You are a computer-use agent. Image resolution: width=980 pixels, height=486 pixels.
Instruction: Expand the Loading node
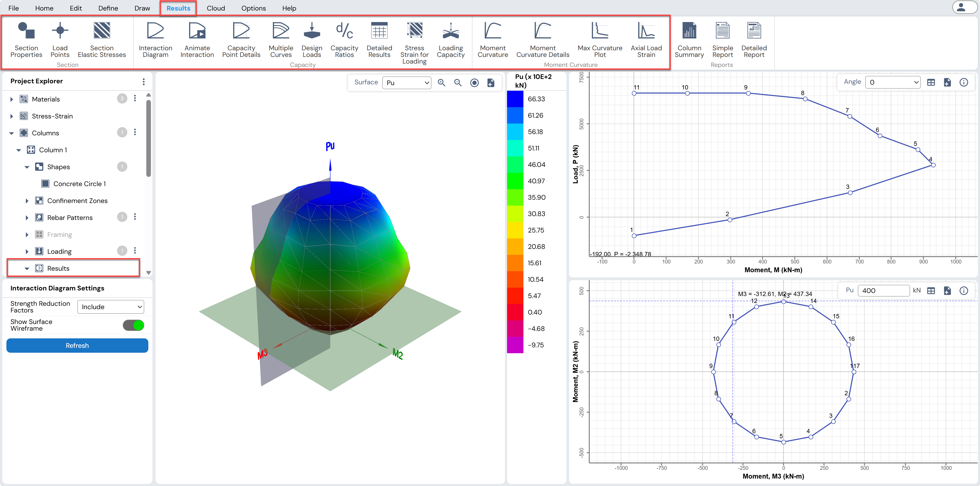[27, 251]
